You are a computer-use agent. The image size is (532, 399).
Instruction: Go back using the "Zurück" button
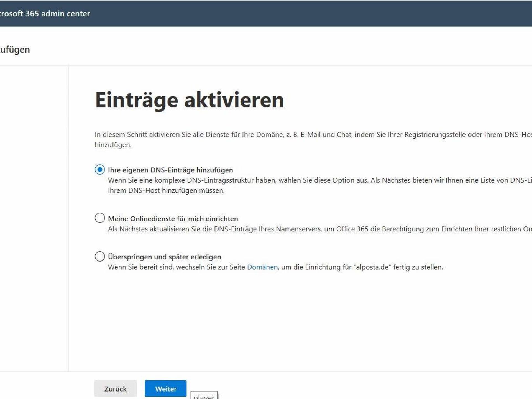point(116,389)
